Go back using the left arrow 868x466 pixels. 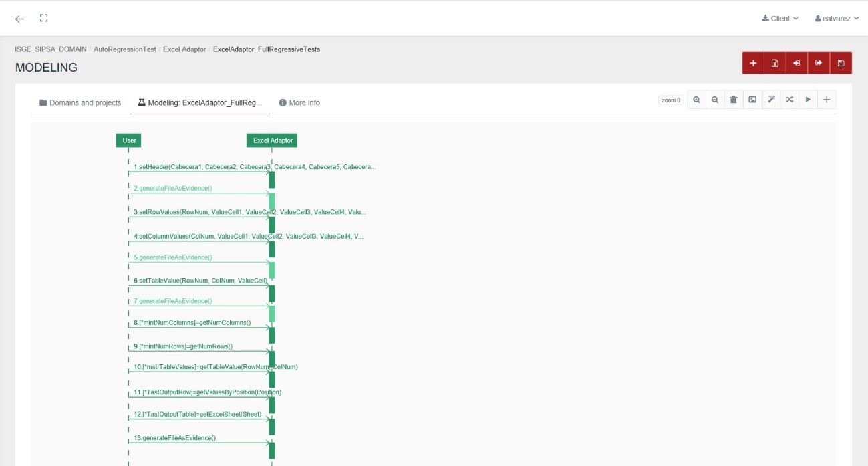click(20, 19)
